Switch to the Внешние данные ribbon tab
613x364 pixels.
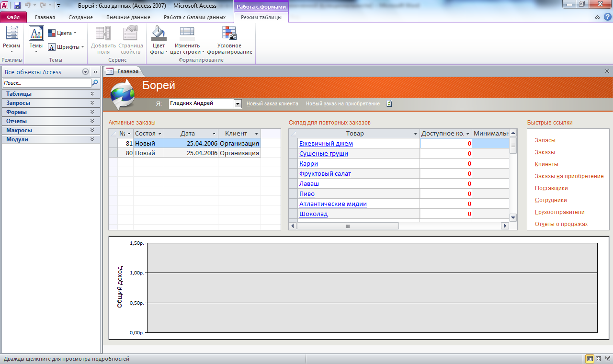(x=128, y=17)
